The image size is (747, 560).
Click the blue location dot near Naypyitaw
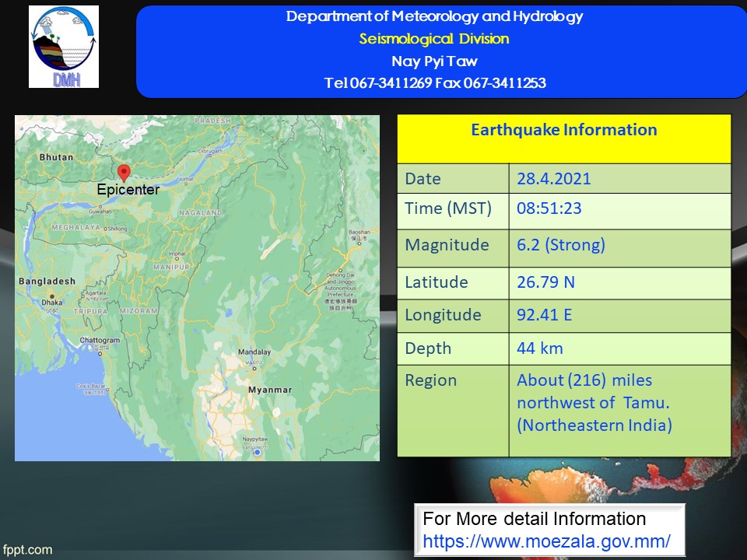coord(258,453)
